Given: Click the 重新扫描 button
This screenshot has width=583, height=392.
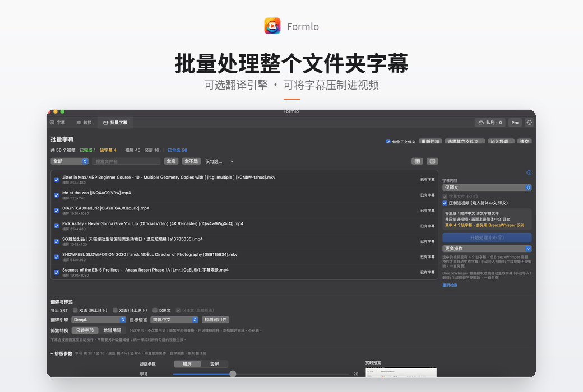Looking at the screenshot, I should click(430, 142).
